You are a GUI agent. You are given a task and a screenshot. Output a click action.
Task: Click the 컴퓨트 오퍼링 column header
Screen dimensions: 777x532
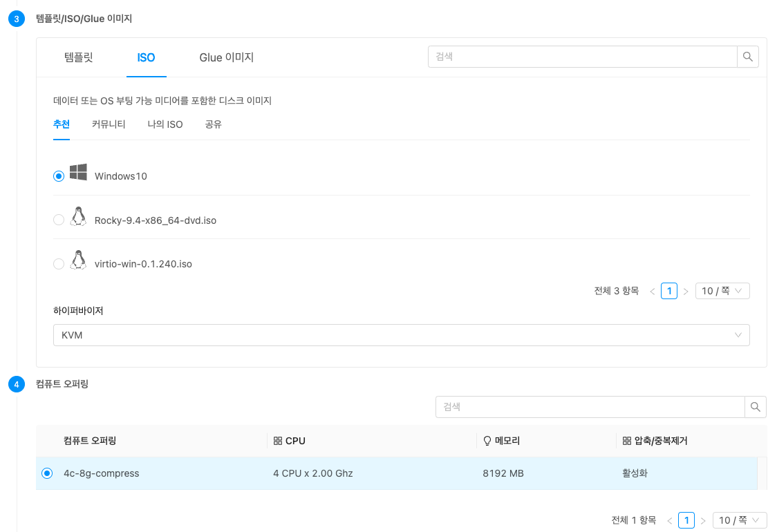click(x=90, y=441)
